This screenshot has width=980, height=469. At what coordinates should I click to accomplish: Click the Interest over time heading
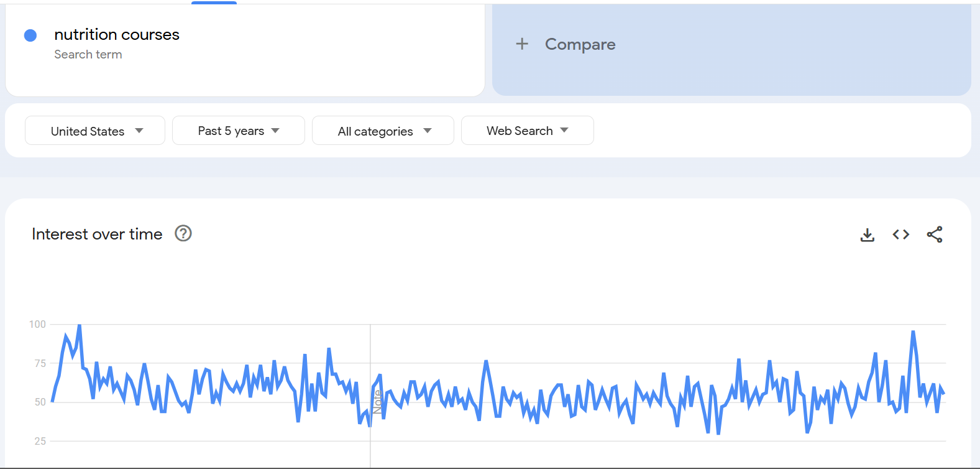(97, 234)
